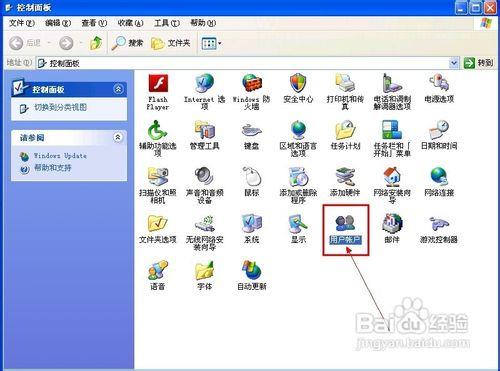Open 任务计划 folder icon
The width and height of the screenshot is (500, 371).
click(x=345, y=130)
